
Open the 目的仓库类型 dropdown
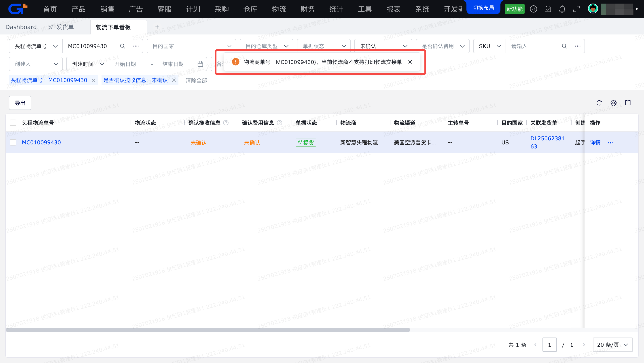266,46
